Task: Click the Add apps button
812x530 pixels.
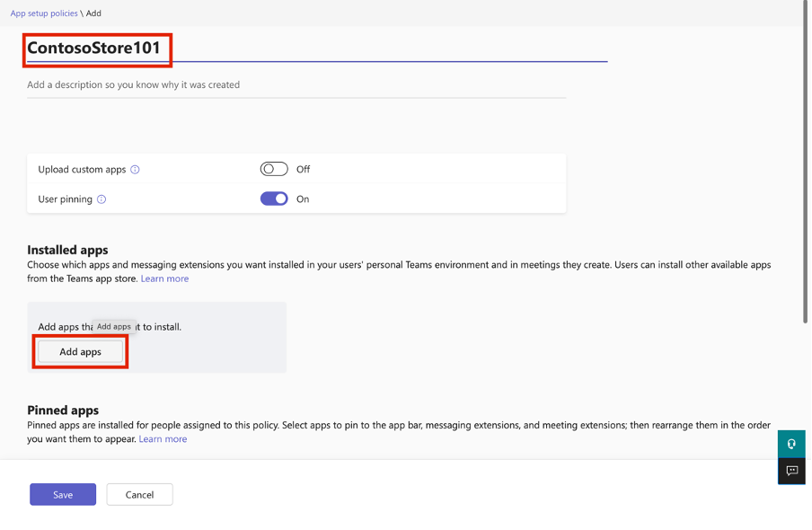Action: 80,352
